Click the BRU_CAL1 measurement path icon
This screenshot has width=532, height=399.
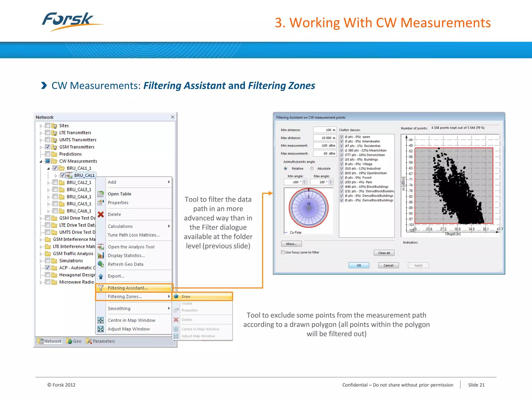tap(69, 175)
